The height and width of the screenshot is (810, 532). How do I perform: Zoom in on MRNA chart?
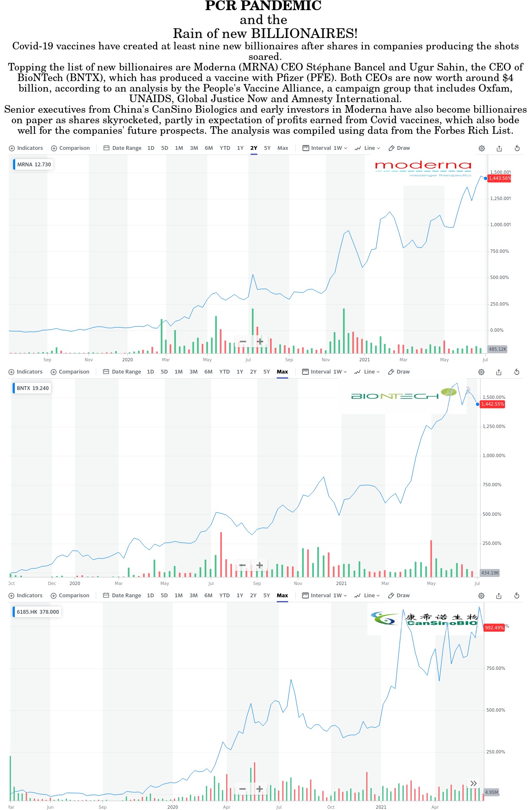[x=260, y=341]
